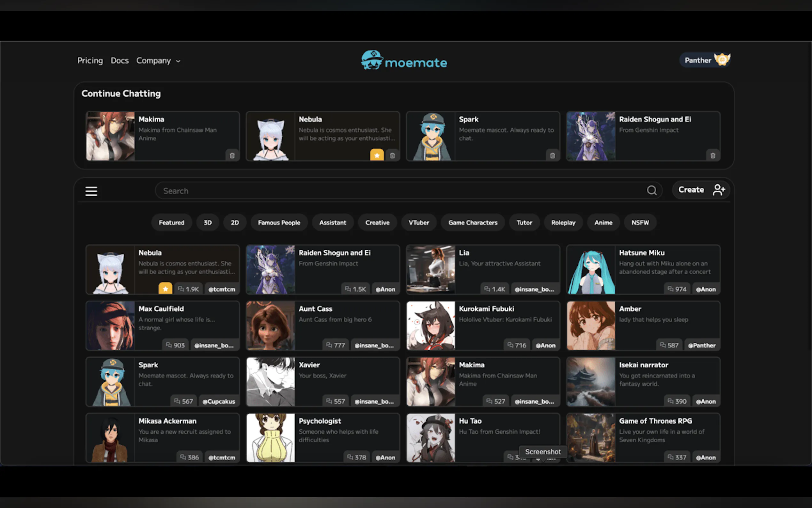Select the Roleplay category
The image size is (812, 508).
563,222
